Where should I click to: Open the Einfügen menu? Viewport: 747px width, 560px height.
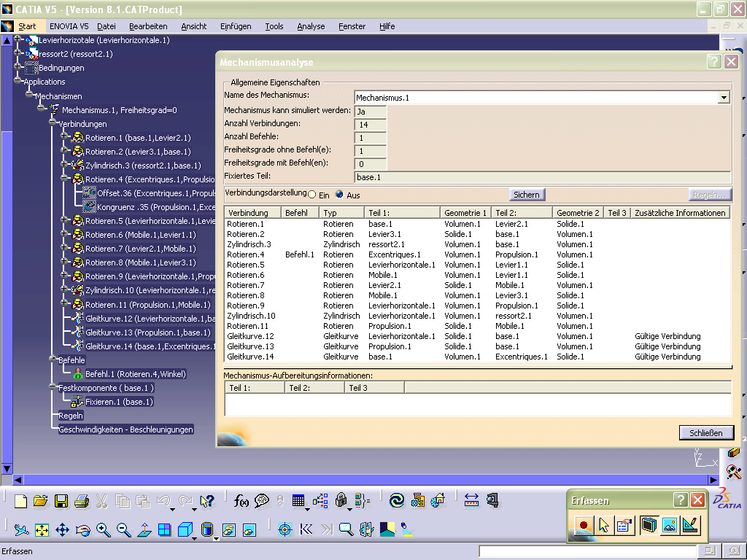(x=236, y=26)
